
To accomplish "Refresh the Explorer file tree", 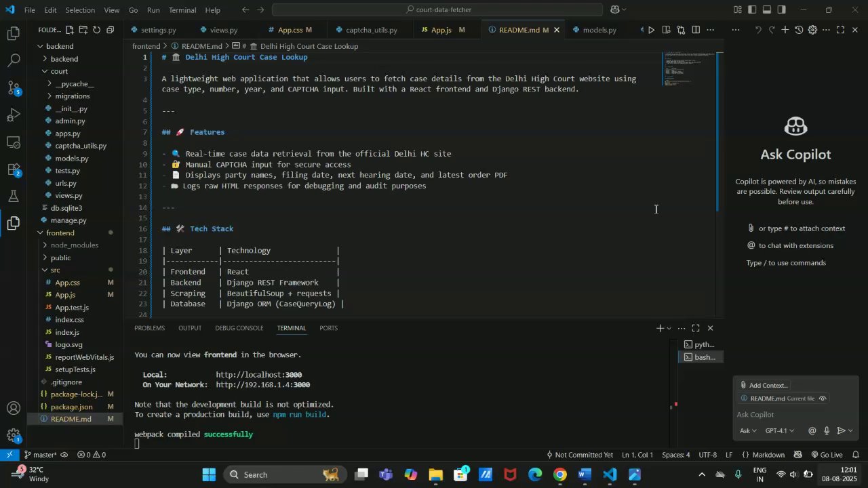I will tap(96, 30).
